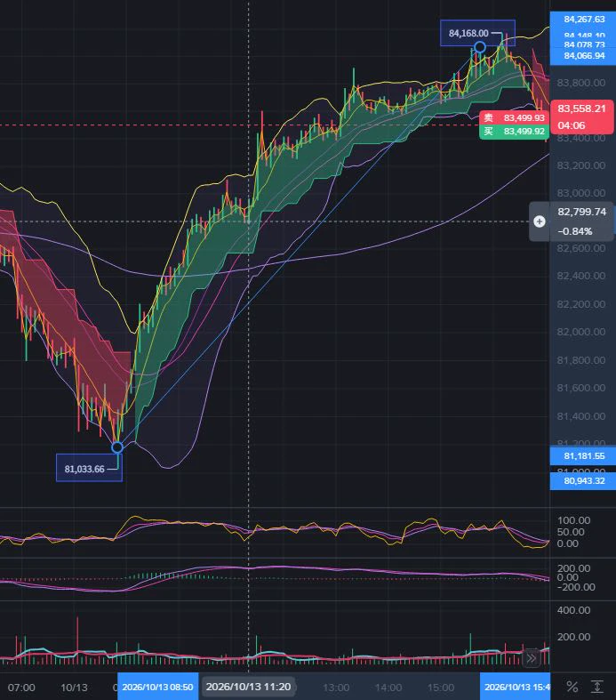The image size is (616, 700).
Task: Click the 81,800.00 price axis label
Action: click(580, 360)
